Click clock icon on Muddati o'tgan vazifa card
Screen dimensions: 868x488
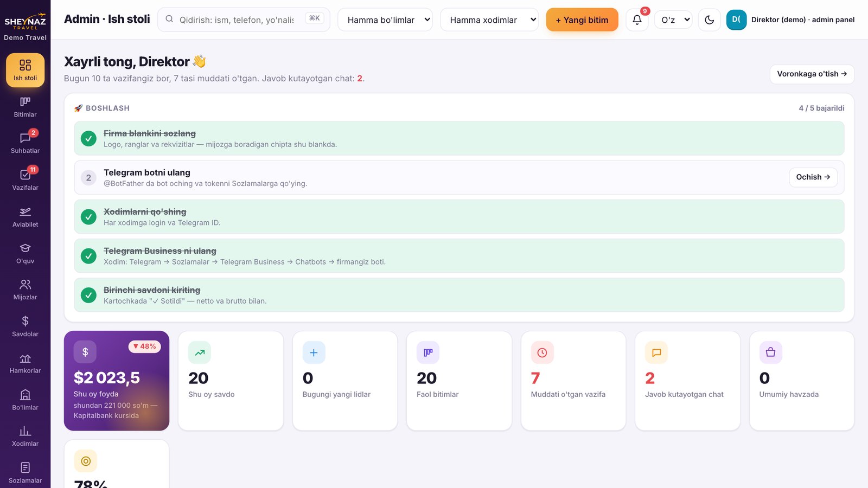tap(542, 352)
